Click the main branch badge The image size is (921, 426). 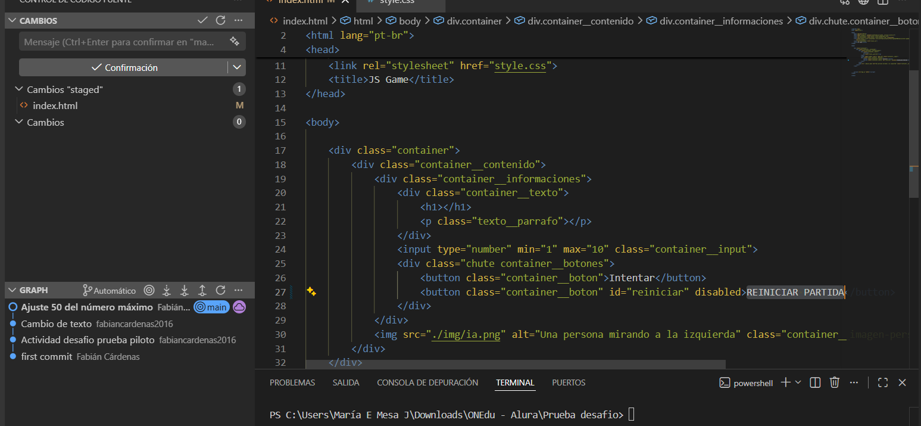point(211,307)
